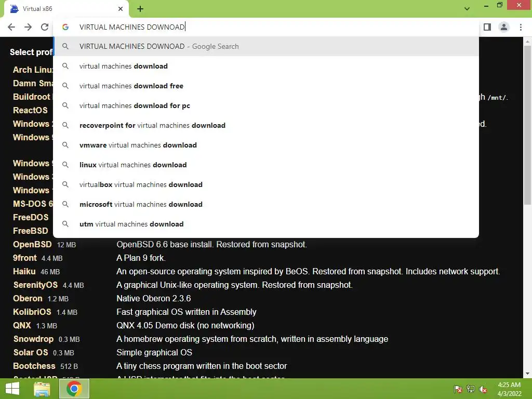Open a new browser tab

[x=140, y=9]
